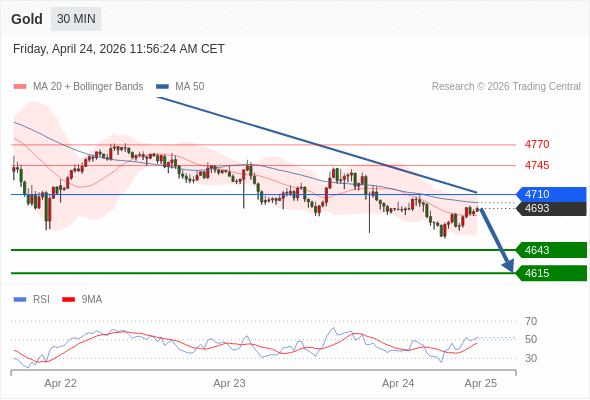Screen dimensions: 590x400
Task: Click the date and time stamp text
Action: [x=119, y=49]
